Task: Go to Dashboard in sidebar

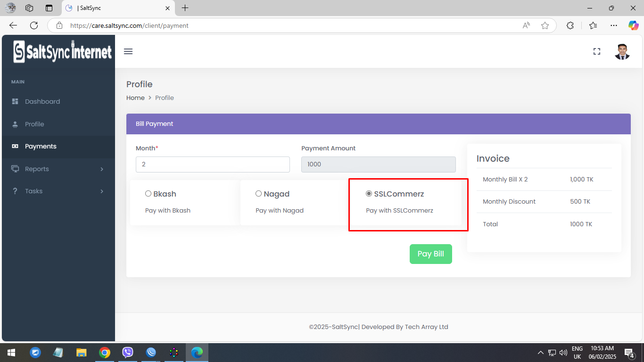Action: [58, 101]
